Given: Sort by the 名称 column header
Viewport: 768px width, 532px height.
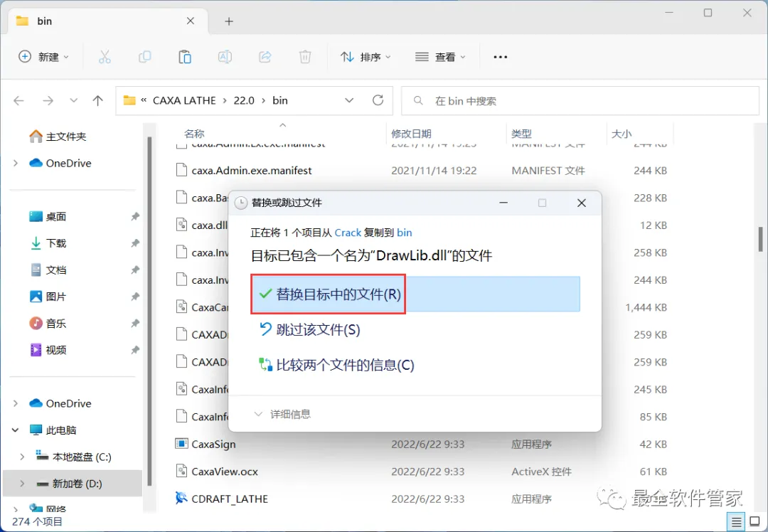Looking at the screenshot, I should pyautogui.click(x=194, y=134).
